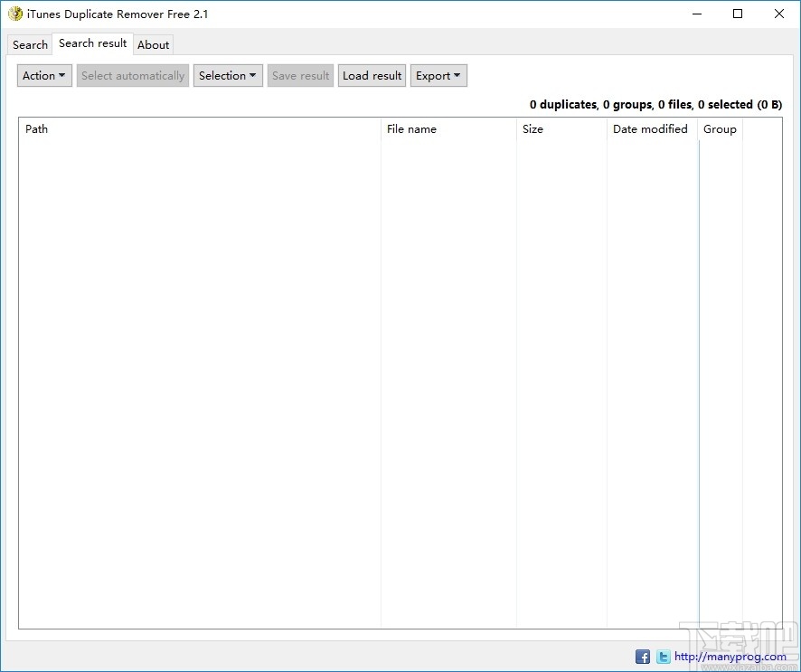This screenshot has width=801, height=672.
Task: Switch to the Search tab
Action: [29, 44]
